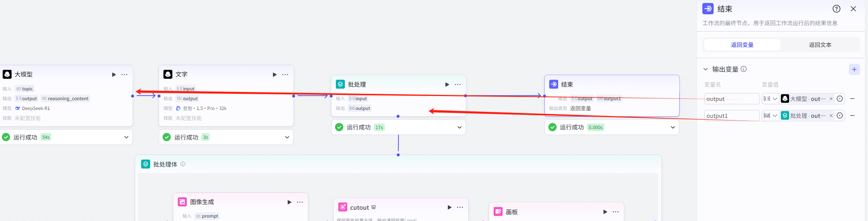Open type dropdown for output1 variable
This screenshot has height=221, width=868.
coord(770,116)
